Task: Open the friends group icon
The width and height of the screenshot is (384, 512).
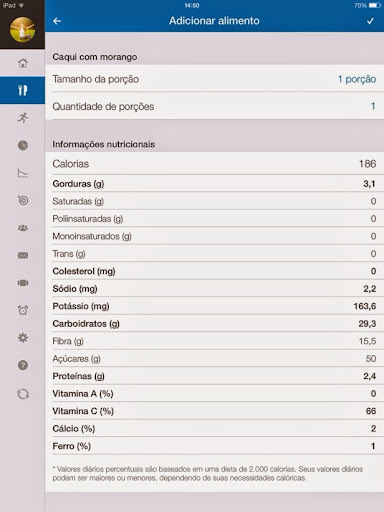Action: tap(23, 228)
